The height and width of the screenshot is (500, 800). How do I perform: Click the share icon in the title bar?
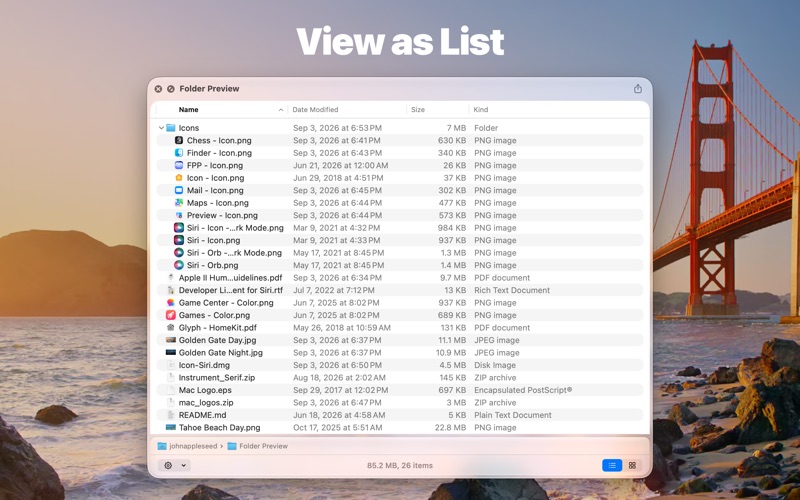point(638,89)
